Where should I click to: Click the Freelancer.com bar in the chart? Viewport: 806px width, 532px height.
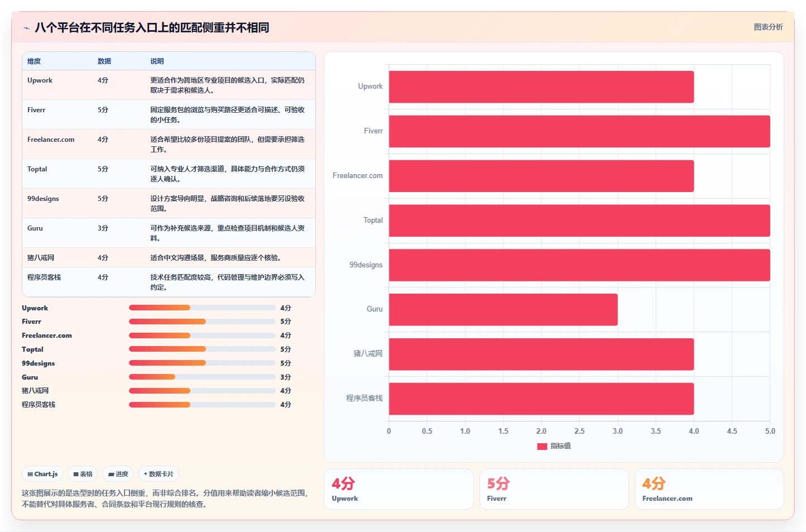pos(541,176)
